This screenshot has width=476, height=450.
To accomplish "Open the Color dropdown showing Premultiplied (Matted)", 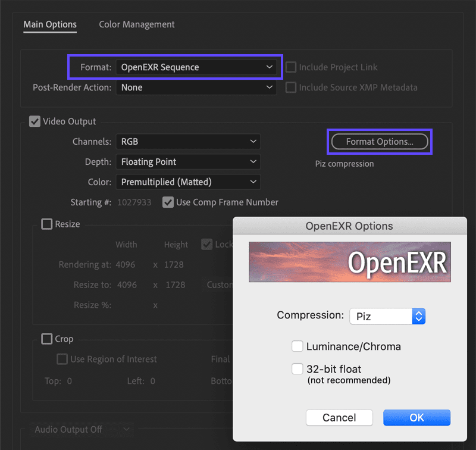I will 188,182.
